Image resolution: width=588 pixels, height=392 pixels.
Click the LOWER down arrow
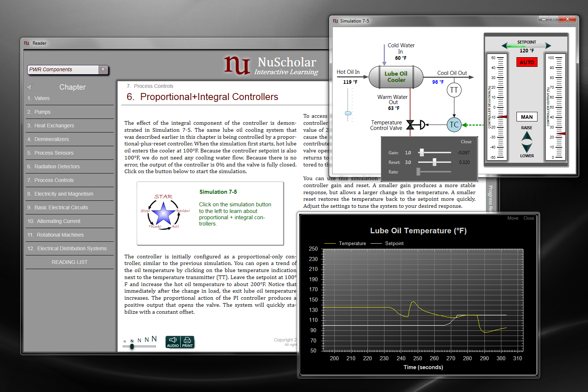(x=527, y=148)
